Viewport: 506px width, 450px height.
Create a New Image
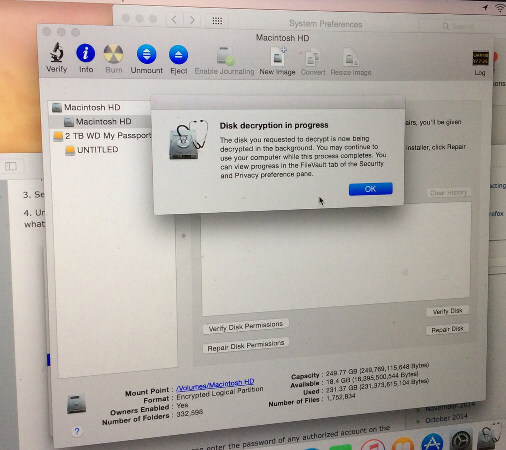(278, 57)
